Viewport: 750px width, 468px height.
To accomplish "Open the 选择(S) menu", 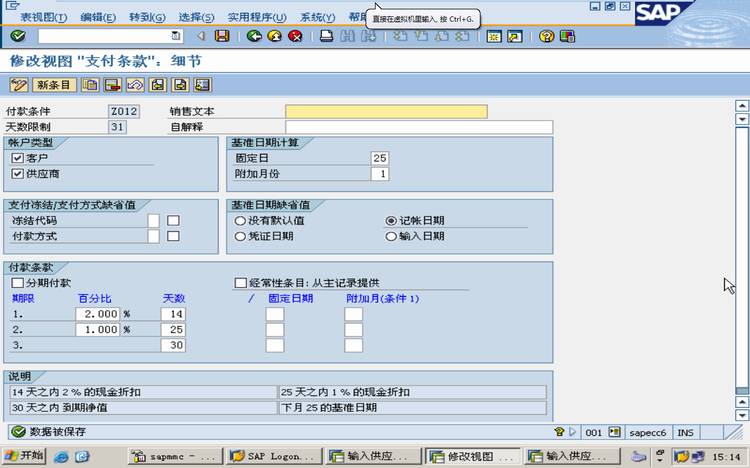I will [x=196, y=17].
